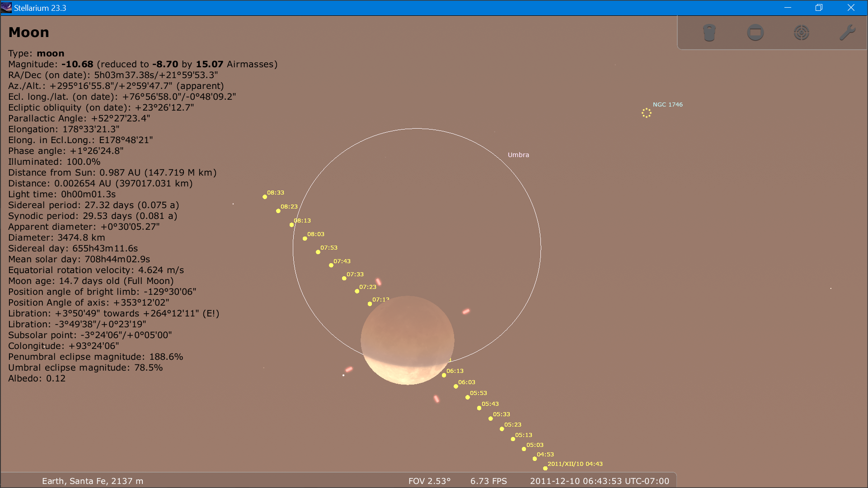The height and width of the screenshot is (488, 868).
Task: Select the NGC 1746 dotted cluster marker
Action: click(x=646, y=113)
